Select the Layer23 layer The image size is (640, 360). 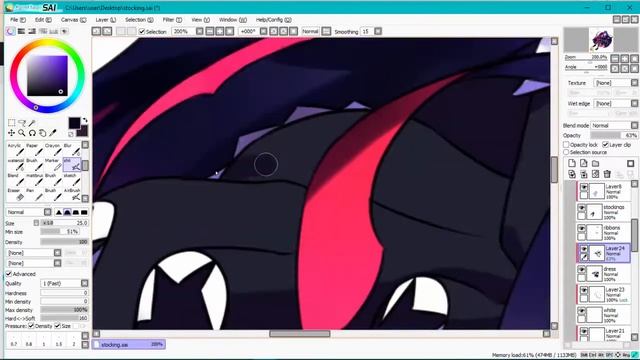[x=604, y=294]
